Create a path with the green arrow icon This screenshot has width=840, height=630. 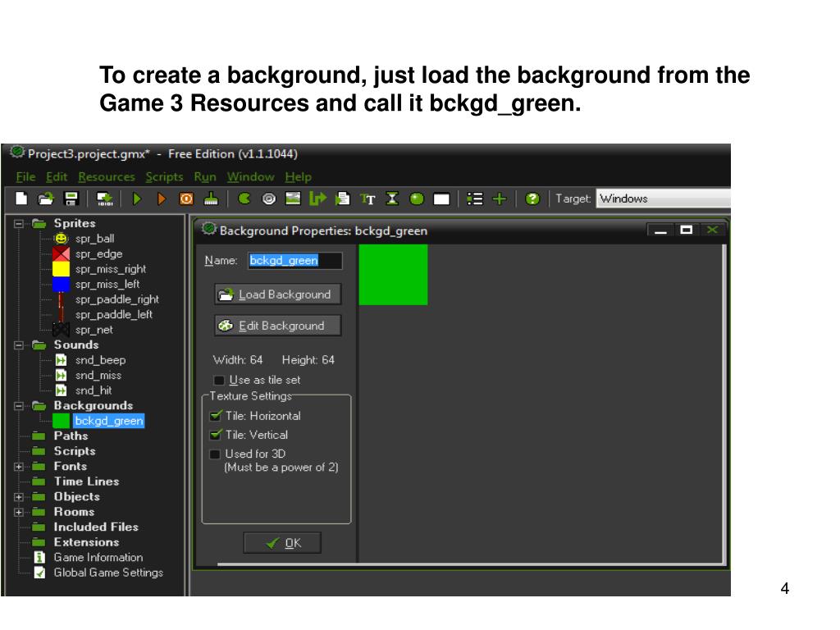[x=317, y=199]
